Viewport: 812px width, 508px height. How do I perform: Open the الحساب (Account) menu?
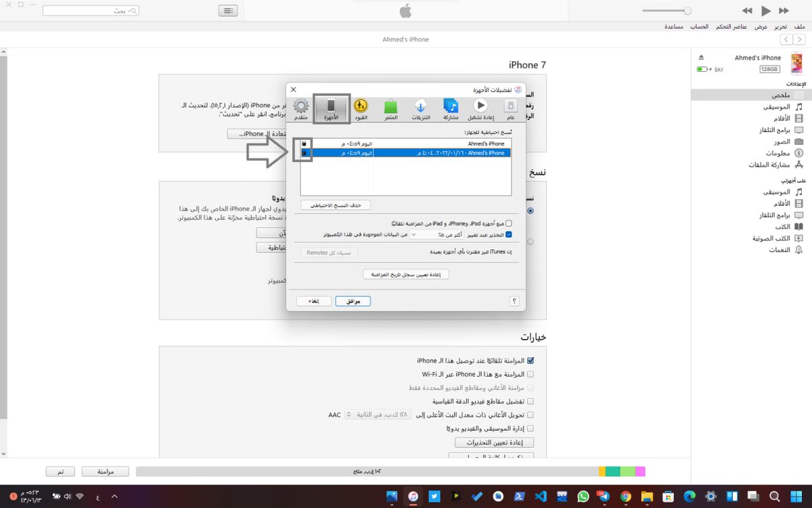pyautogui.click(x=699, y=26)
